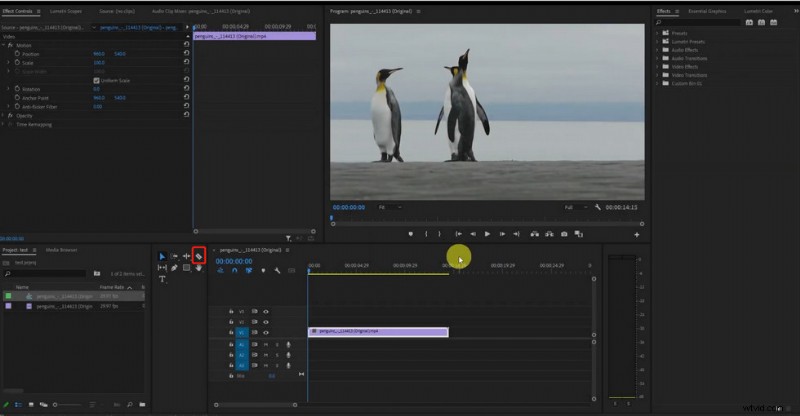The width and height of the screenshot is (800, 416).
Task: Expand the Time Remapping effect
Action: [4, 124]
